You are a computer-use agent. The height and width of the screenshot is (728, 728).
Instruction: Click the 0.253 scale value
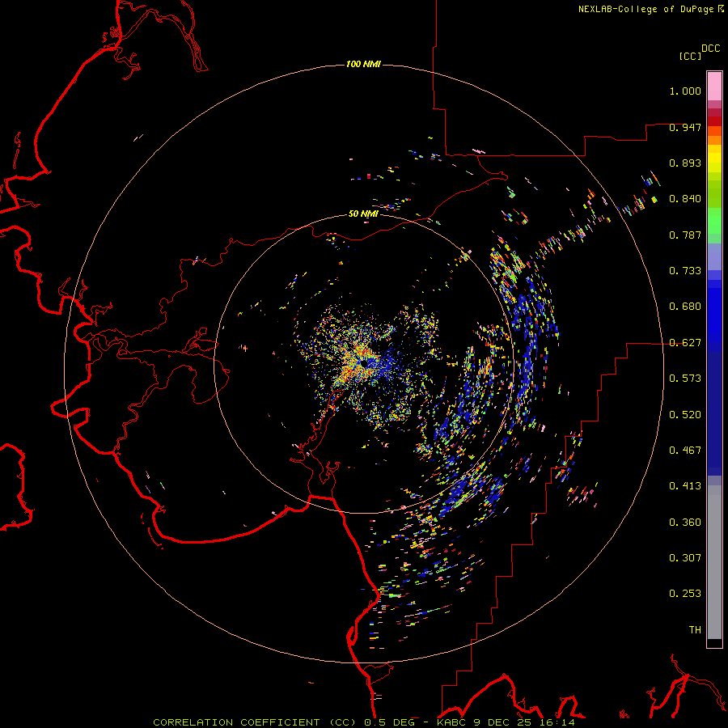(x=685, y=594)
